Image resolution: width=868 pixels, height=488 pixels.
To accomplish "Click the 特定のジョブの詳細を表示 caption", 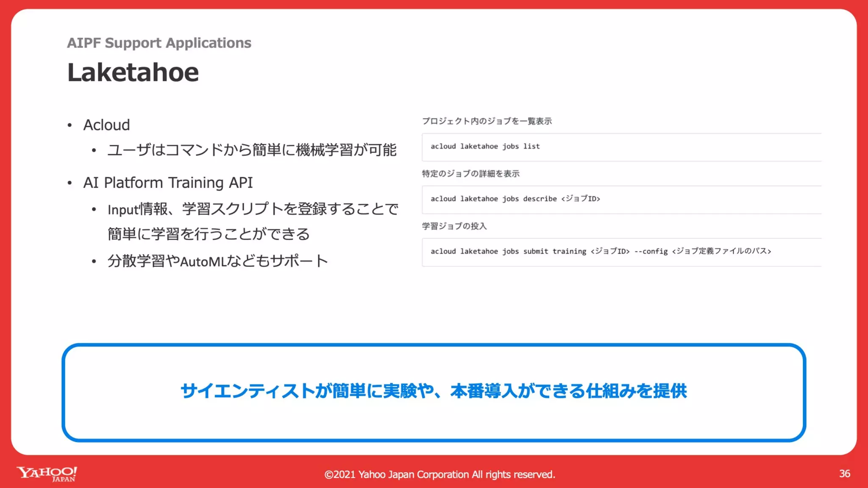I will point(470,174).
